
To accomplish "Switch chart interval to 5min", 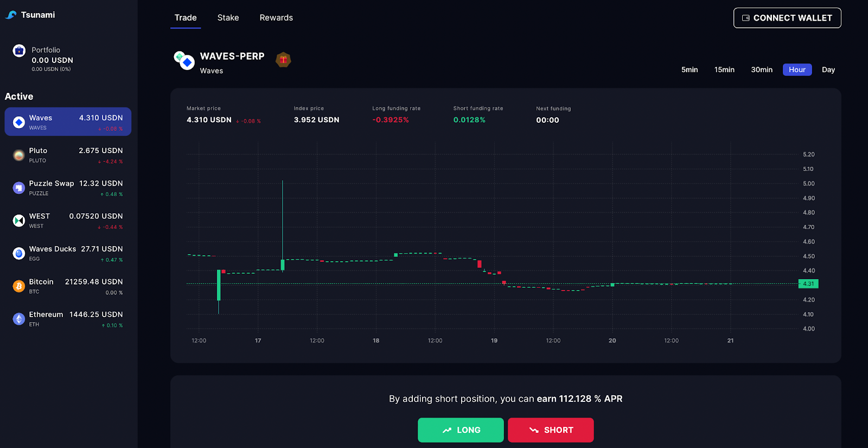I will click(690, 70).
